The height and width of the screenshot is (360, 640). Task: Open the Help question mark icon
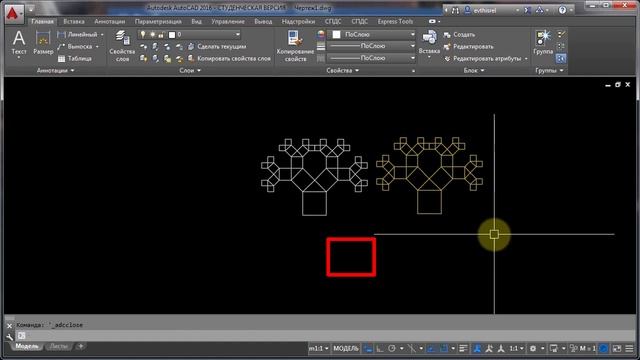pyautogui.click(x=562, y=10)
